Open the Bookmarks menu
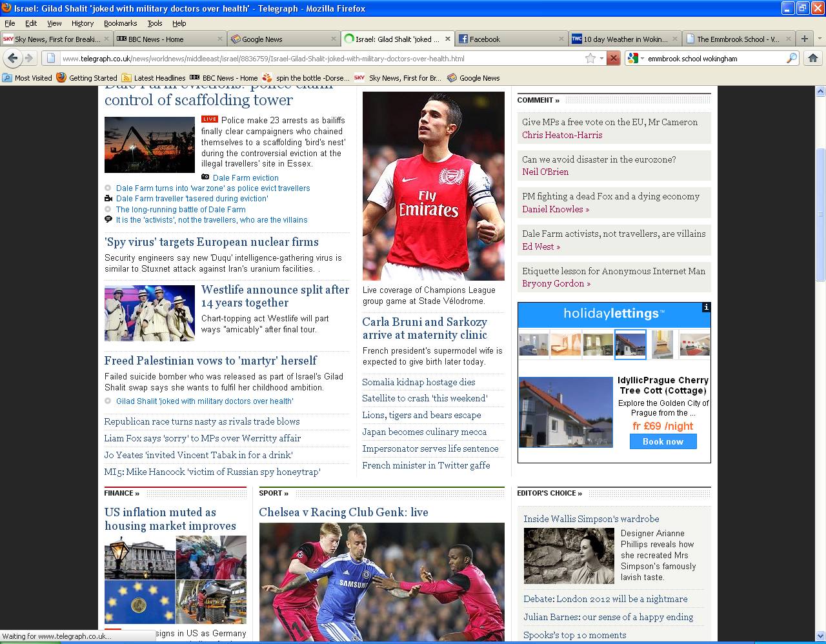 pyautogui.click(x=121, y=23)
